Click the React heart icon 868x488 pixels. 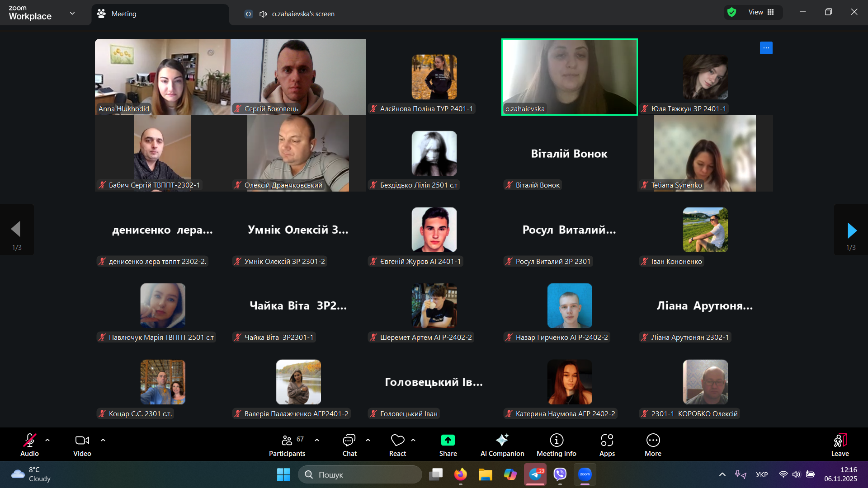[397, 440]
